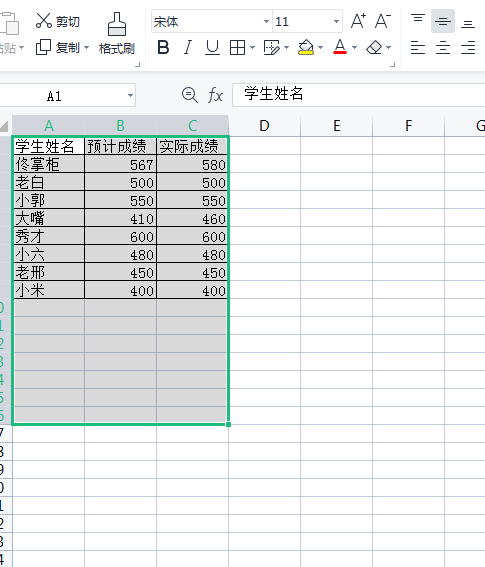The height and width of the screenshot is (567, 485).
Task: Click cell with value 580
Action: (x=192, y=164)
